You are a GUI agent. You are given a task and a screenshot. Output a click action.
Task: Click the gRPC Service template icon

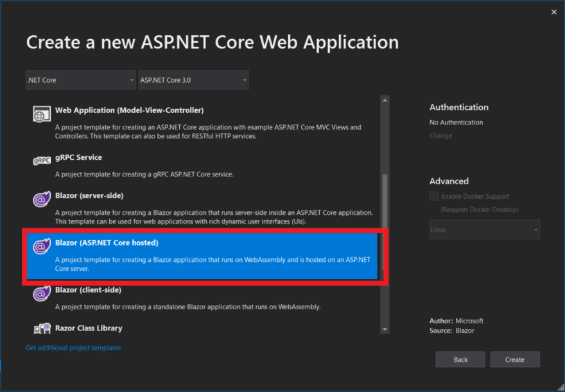(x=42, y=160)
